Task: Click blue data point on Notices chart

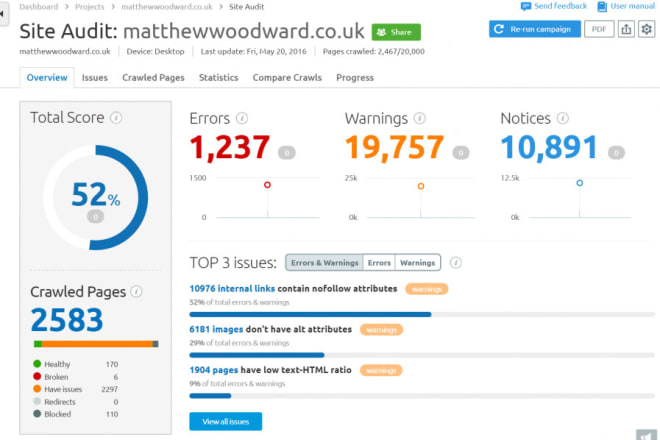Action: point(580,183)
